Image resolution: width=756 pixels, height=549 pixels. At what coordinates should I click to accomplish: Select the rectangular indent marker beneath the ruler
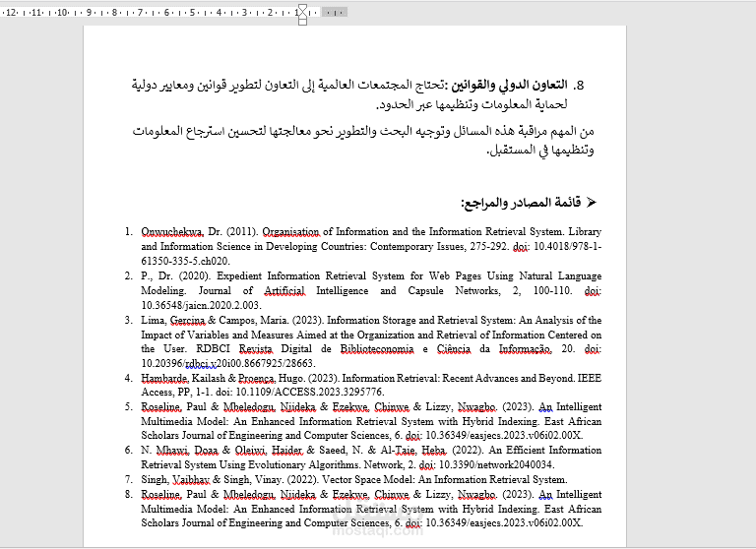click(x=302, y=22)
